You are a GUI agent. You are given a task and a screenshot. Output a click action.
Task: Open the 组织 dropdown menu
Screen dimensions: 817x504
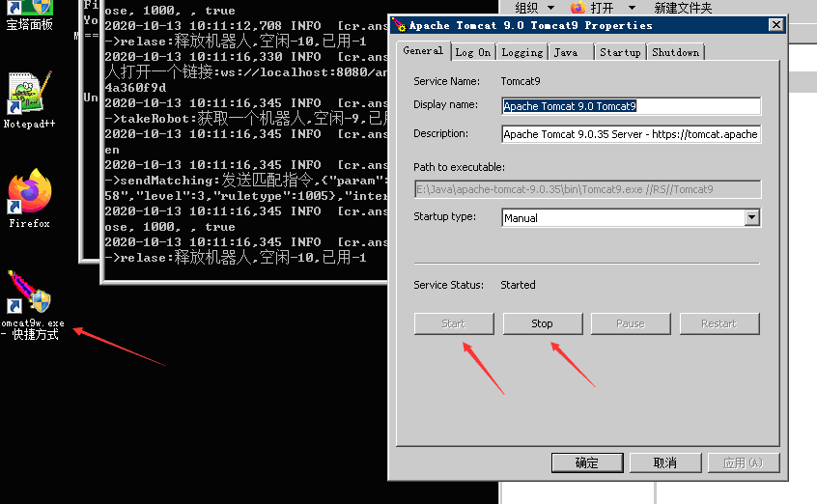point(534,8)
